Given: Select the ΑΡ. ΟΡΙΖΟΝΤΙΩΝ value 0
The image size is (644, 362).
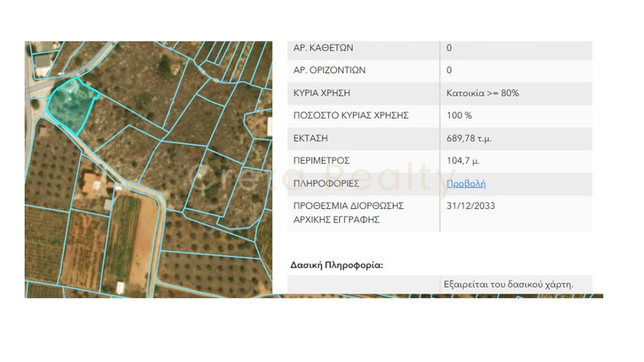Looking at the screenshot, I should point(449,70).
